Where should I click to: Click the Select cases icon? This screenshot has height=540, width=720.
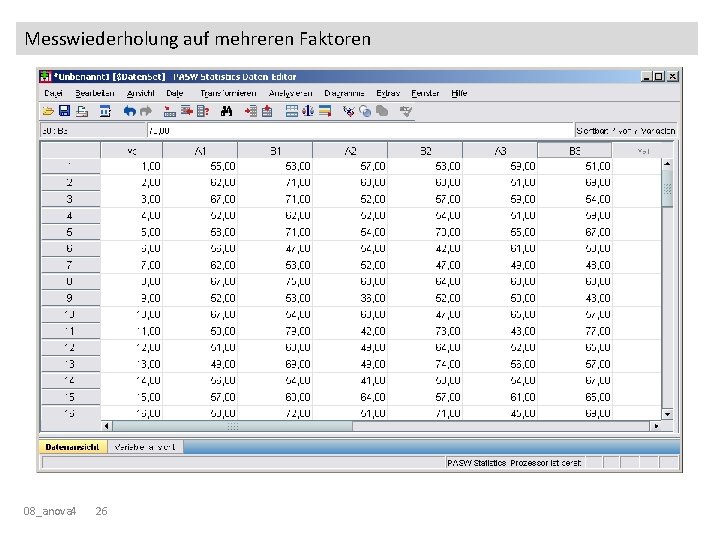click(x=325, y=111)
